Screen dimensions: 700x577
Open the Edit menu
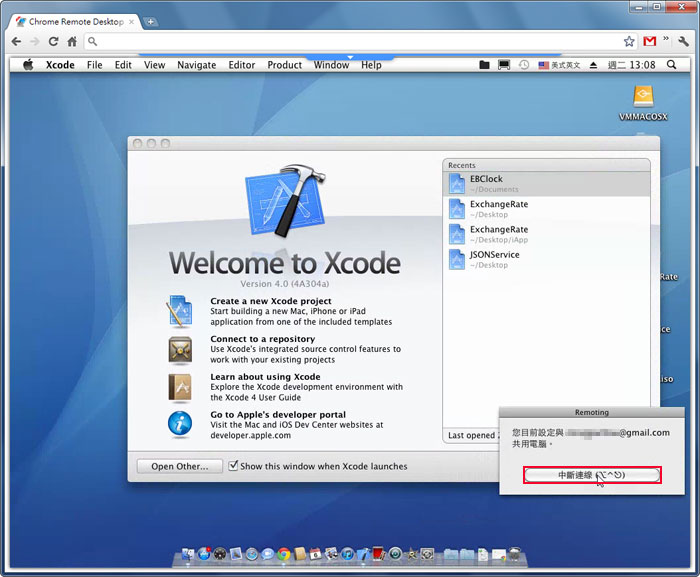(123, 65)
